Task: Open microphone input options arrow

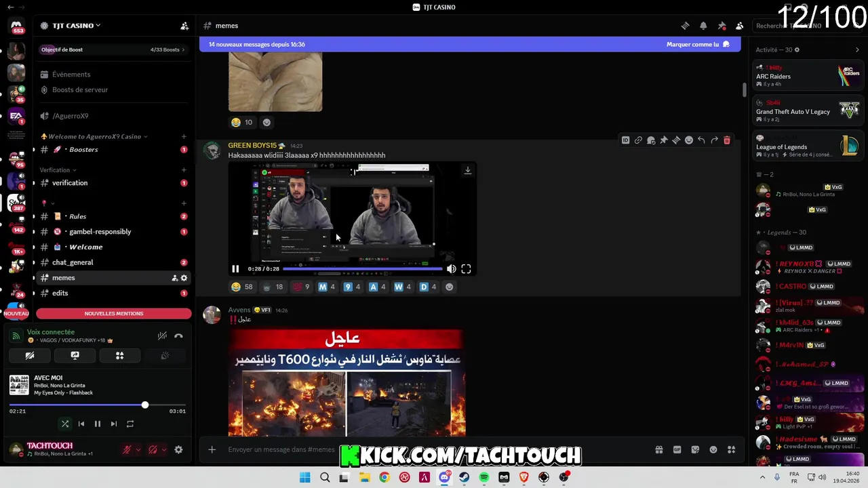Action: point(138,449)
